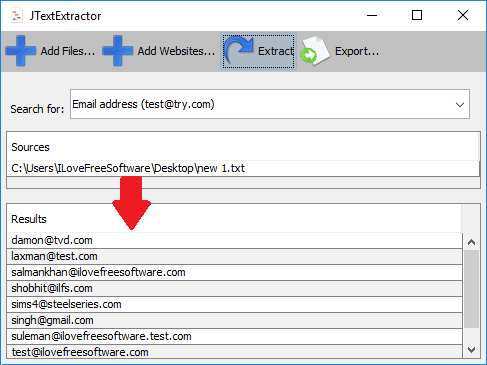This screenshot has width=487, height=365.
Task: Click the blue curved arrow Extract icon
Action: [x=239, y=51]
